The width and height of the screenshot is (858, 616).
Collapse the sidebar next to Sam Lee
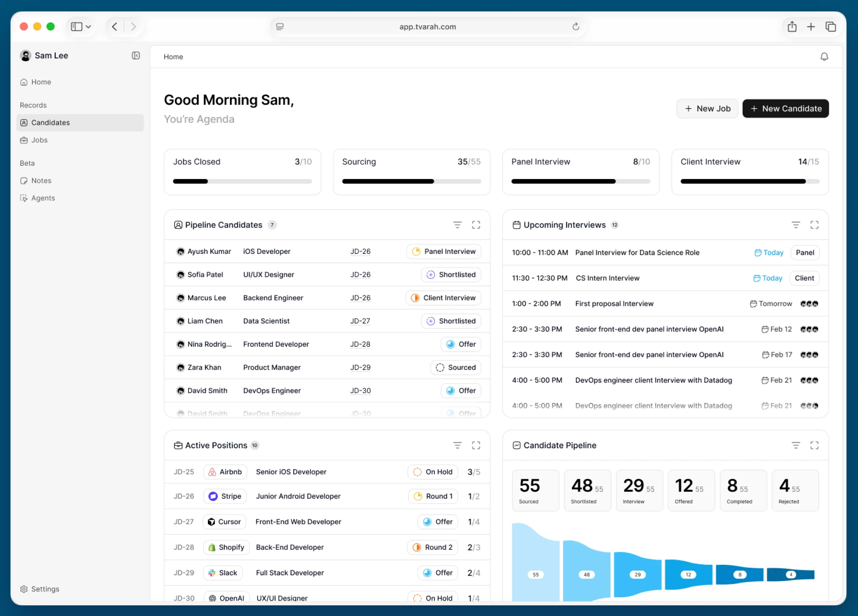(136, 56)
